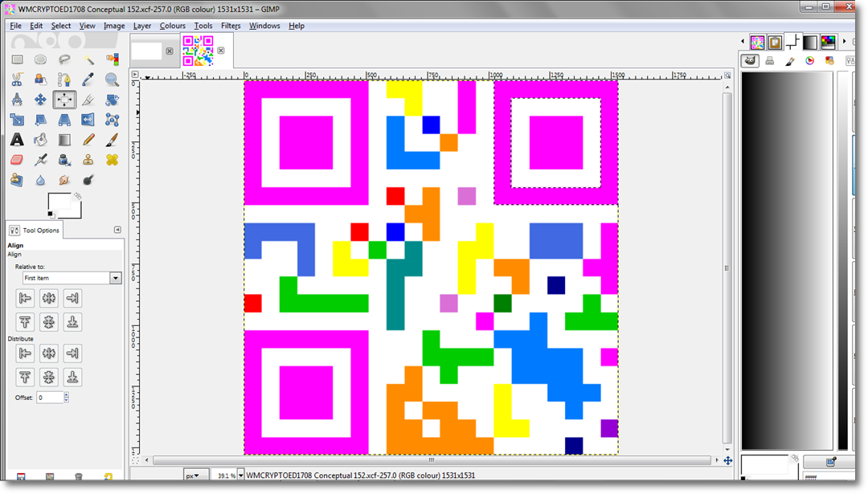Select the Shear tool
This screenshot has height=494, width=868.
pos(40,120)
